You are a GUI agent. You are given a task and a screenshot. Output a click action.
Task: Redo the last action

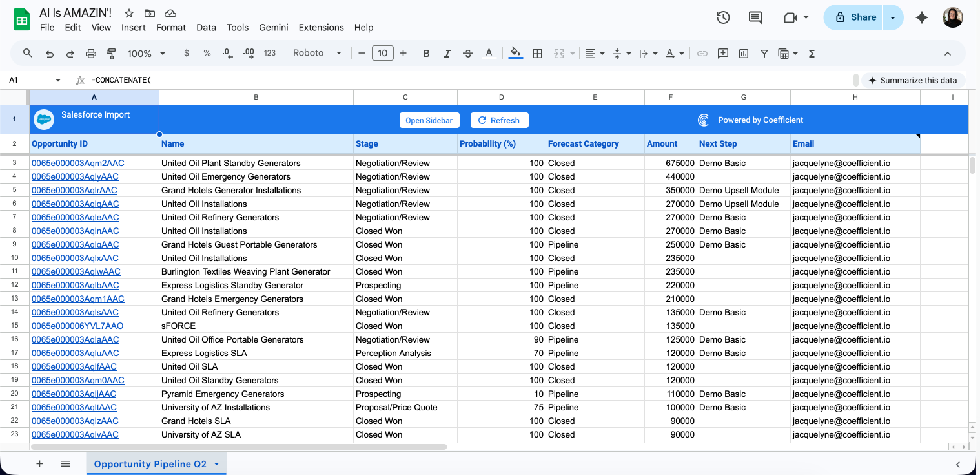click(70, 53)
